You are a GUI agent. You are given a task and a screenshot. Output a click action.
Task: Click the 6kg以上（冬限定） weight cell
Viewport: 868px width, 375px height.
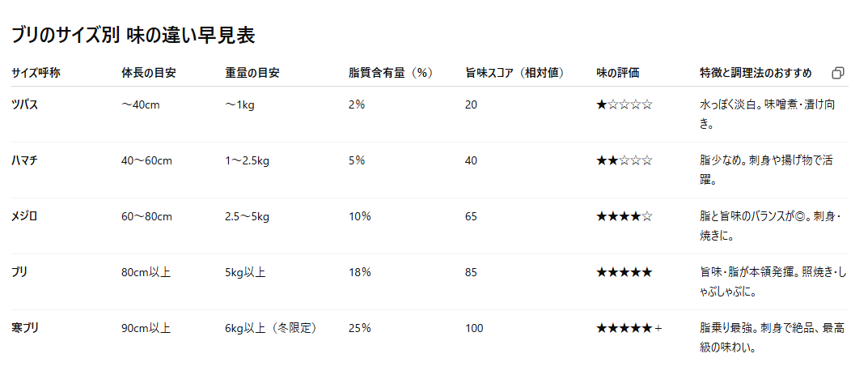[x=270, y=328]
